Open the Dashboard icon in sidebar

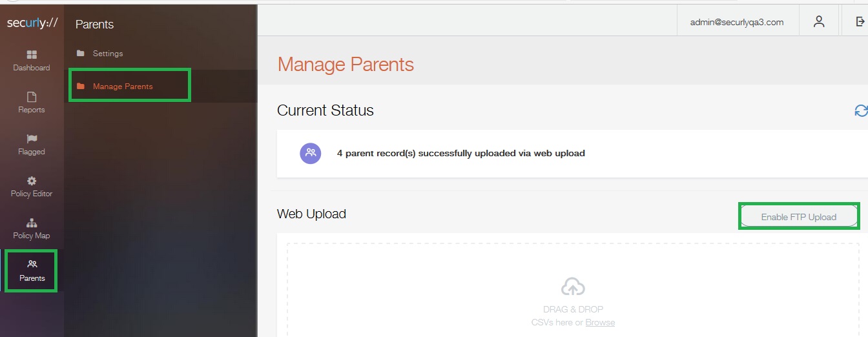pyautogui.click(x=32, y=55)
